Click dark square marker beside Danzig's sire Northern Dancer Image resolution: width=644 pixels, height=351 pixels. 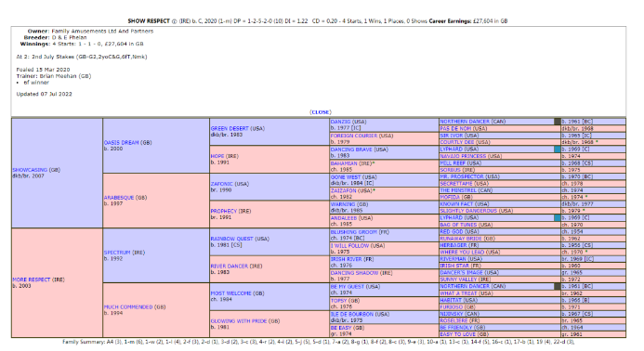(558, 122)
